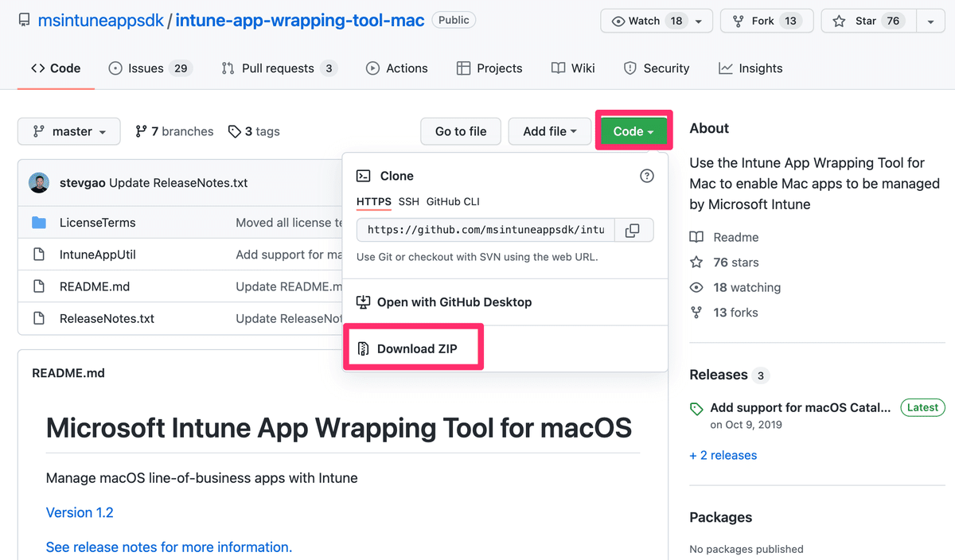Open the 18 watchers count
Image resolution: width=955 pixels, height=560 pixels.
[676, 21]
